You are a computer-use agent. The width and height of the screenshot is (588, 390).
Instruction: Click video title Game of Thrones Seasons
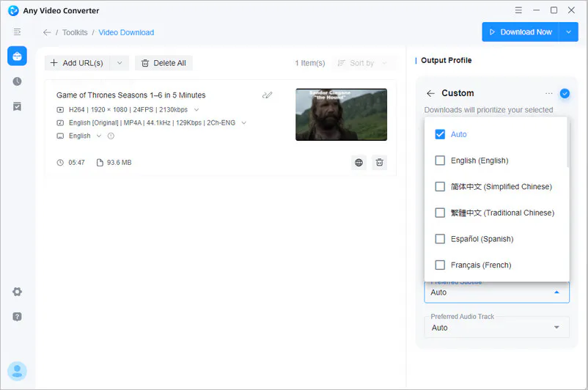[x=131, y=95]
